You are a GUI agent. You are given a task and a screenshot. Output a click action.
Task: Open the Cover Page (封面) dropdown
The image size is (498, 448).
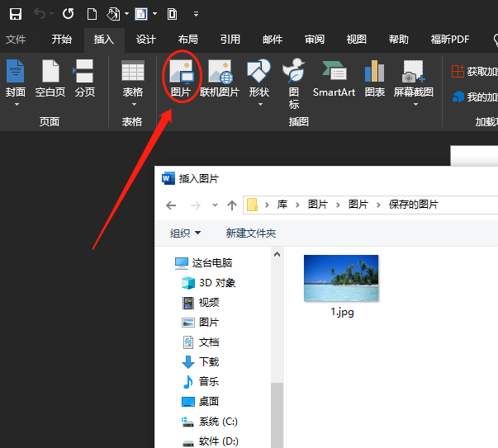click(16, 83)
